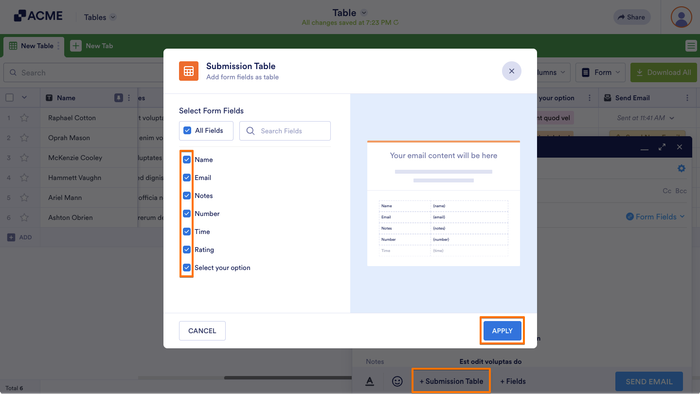Open Send Email column options menu
The image size is (700, 394).
[688, 98]
